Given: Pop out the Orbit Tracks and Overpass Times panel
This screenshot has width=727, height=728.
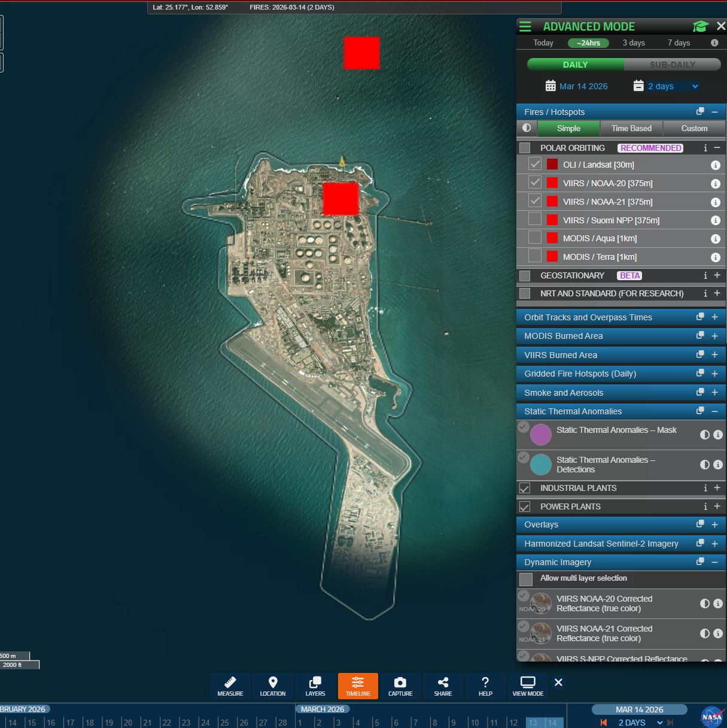Looking at the screenshot, I should [x=700, y=317].
